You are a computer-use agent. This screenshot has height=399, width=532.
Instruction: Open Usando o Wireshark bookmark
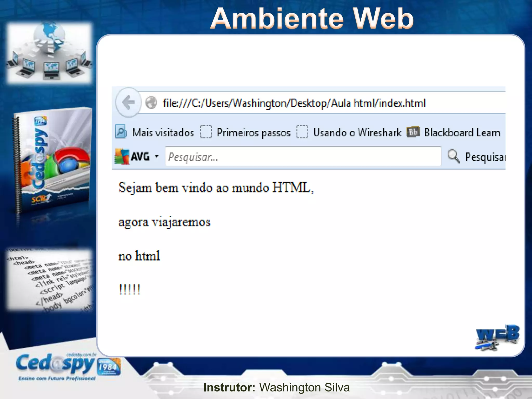(x=357, y=132)
